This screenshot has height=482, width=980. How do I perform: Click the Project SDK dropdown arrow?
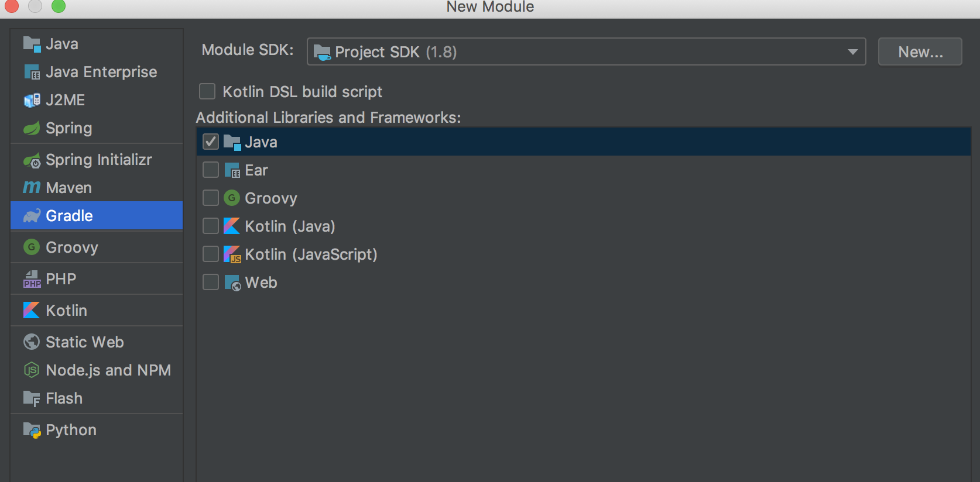(852, 51)
